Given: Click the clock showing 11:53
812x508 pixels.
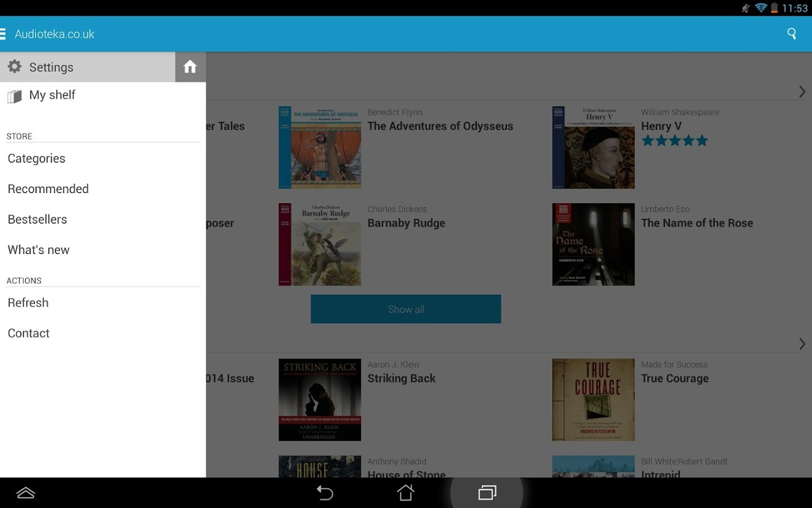Looking at the screenshot, I should (795, 8).
